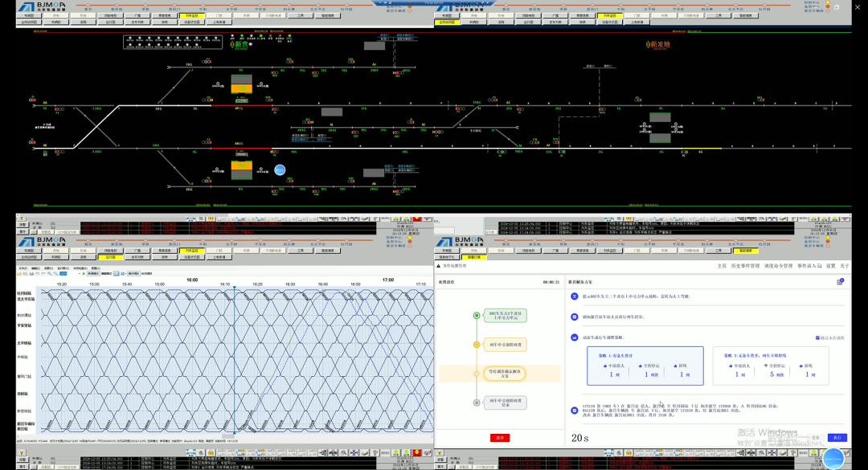The height and width of the screenshot is (470, 868).
Task: Click the orange train block at upper platform
Action: click(241, 88)
